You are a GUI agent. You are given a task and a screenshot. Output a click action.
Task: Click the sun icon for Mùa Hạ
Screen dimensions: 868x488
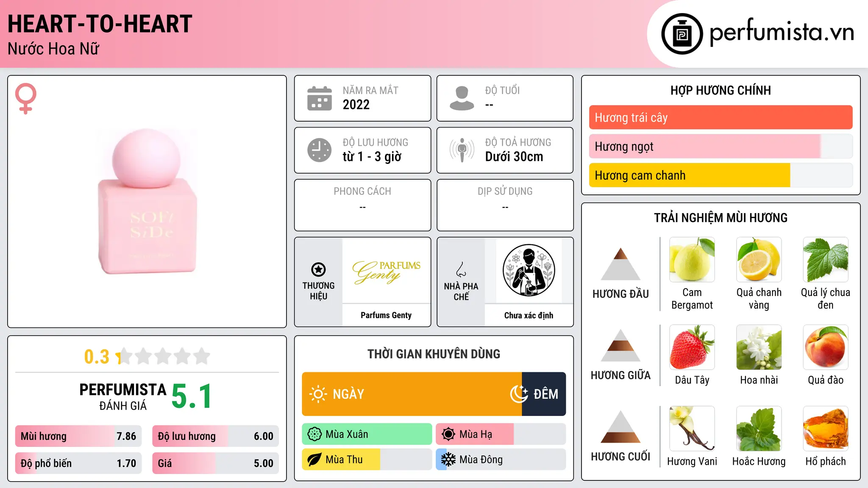pyautogui.click(x=448, y=434)
